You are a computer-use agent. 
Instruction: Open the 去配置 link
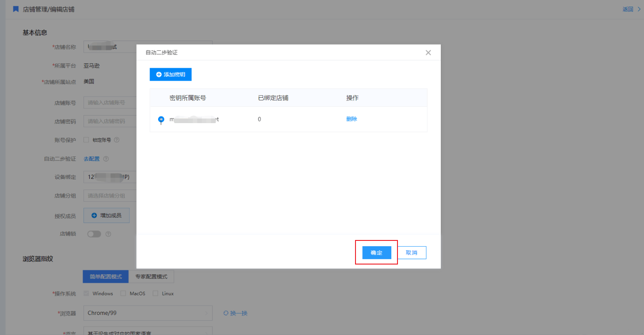point(92,159)
